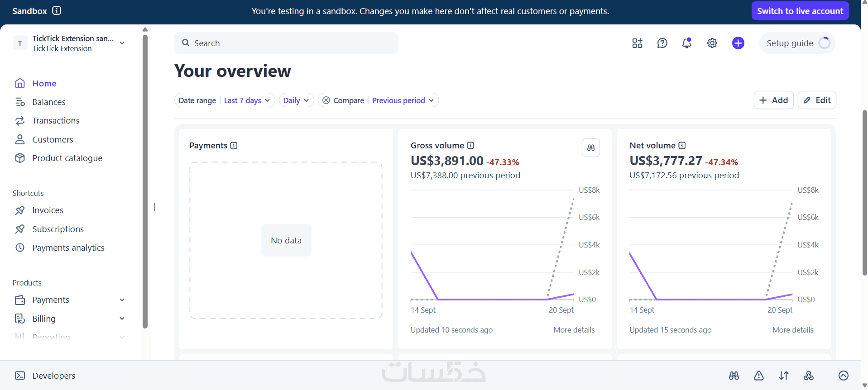Open the help question mark icon
The height and width of the screenshot is (390, 868).
tap(662, 43)
